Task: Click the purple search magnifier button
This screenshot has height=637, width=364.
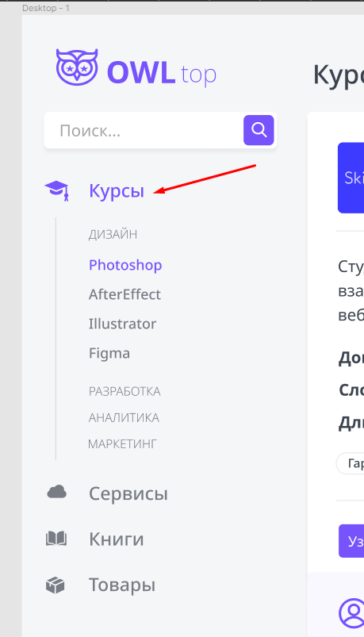Action: click(259, 130)
